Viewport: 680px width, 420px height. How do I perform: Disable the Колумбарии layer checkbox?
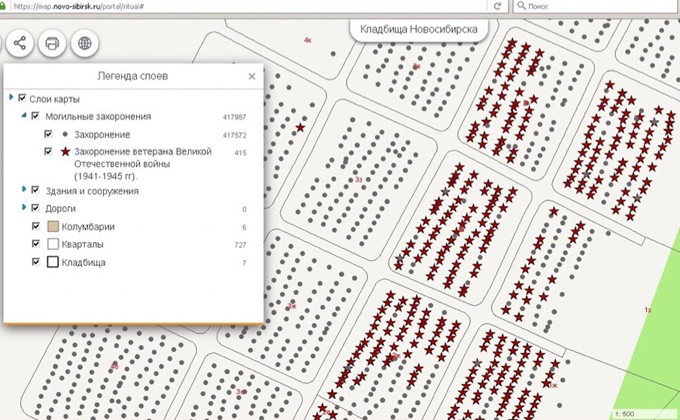(35, 227)
